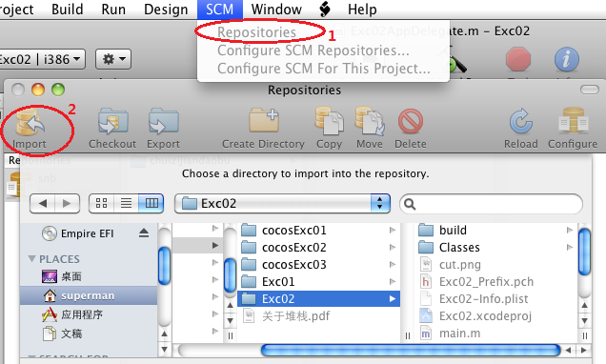The height and width of the screenshot is (364, 606).
Task: Switch file browser to list view
Action: [126, 203]
